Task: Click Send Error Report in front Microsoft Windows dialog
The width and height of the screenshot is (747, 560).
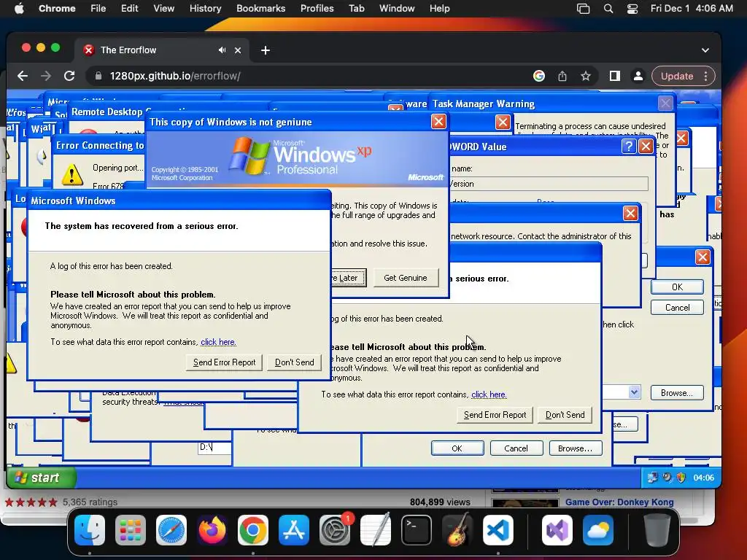Action: point(225,362)
